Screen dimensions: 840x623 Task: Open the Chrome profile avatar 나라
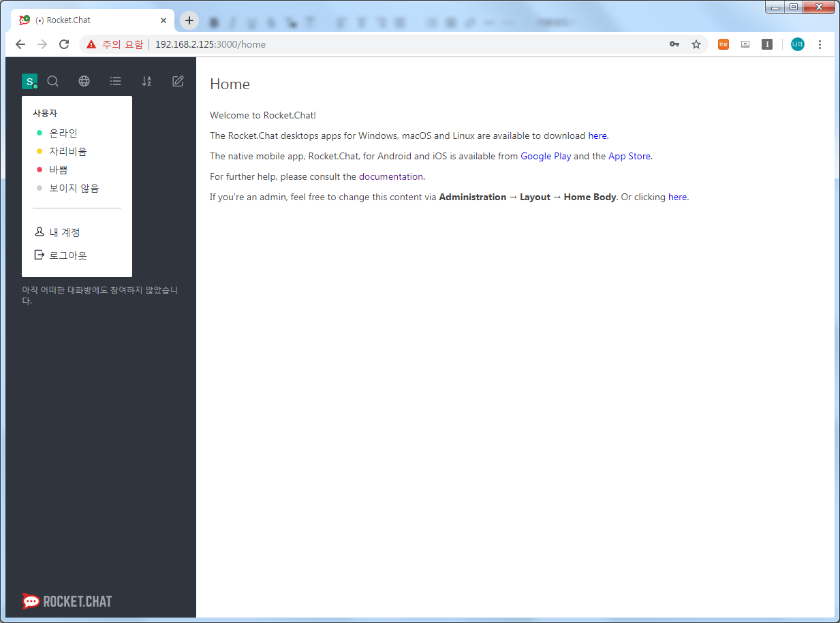coord(797,44)
